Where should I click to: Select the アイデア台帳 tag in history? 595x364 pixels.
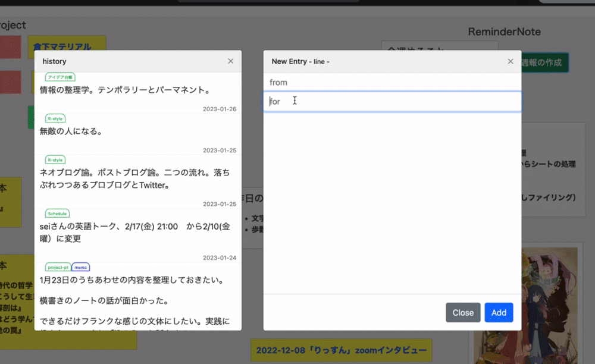coord(60,77)
